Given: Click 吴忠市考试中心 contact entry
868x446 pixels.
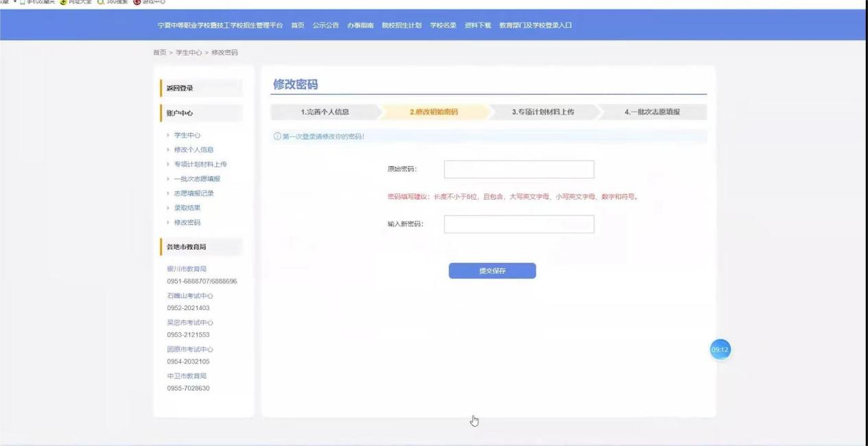Looking at the screenshot, I should pyautogui.click(x=190, y=322).
